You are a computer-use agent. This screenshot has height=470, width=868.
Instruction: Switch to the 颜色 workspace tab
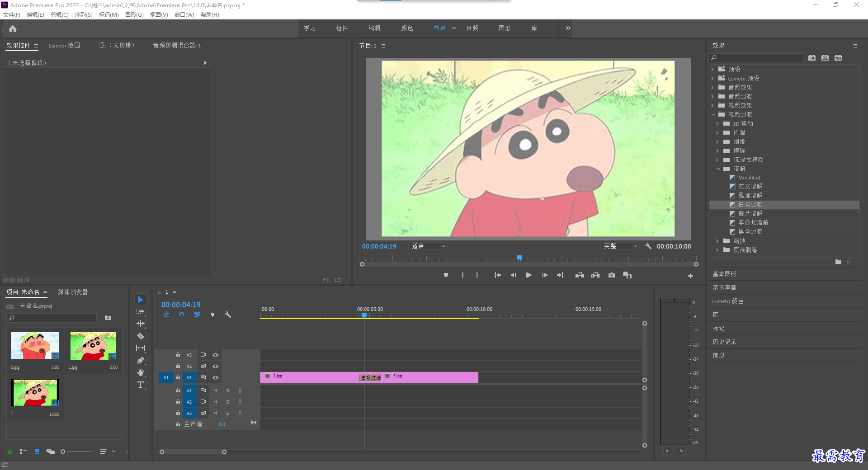coord(407,28)
